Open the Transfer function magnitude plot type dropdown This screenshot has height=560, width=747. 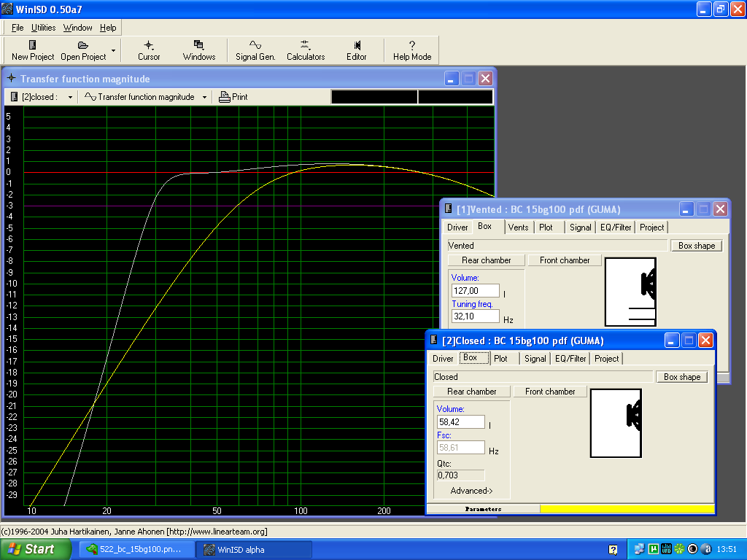pyautogui.click(x=204, y=97)
